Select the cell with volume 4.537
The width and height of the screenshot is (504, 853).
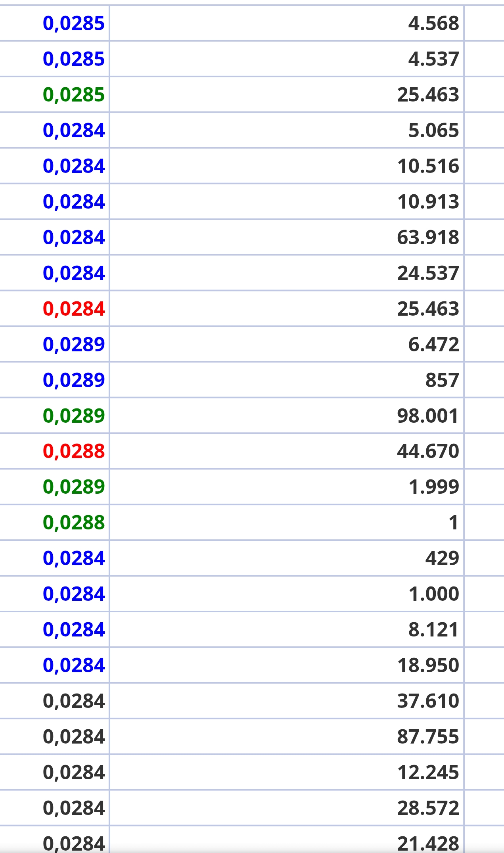tap(287, 59)
